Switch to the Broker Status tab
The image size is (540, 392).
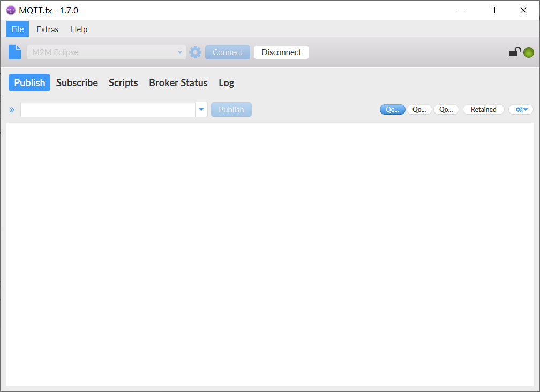coord(178,82)
